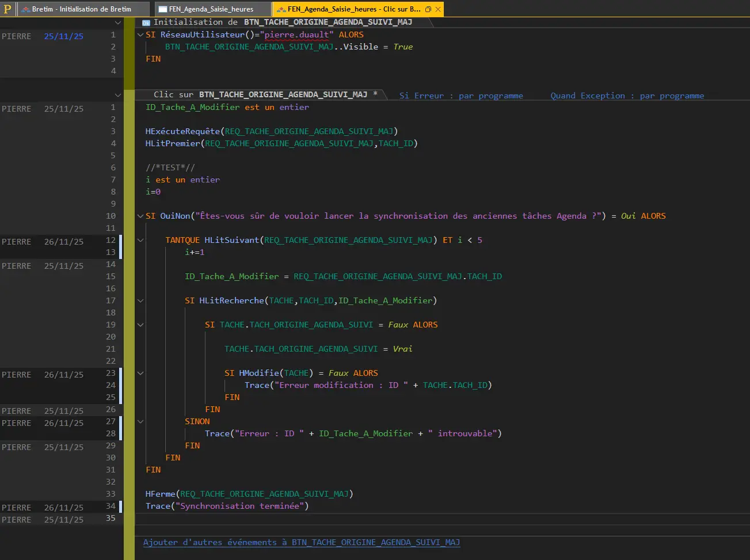Collapse the TANTQUE HLitSuivant loop fold arrow
Viewport: 750px width, 560px height.
[x=140, y=240]
